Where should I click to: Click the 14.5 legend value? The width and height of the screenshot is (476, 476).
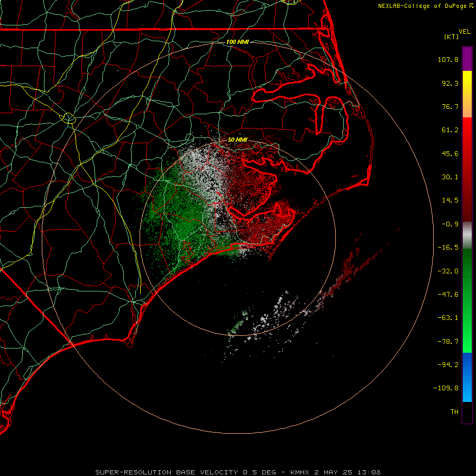click(450, 200)
